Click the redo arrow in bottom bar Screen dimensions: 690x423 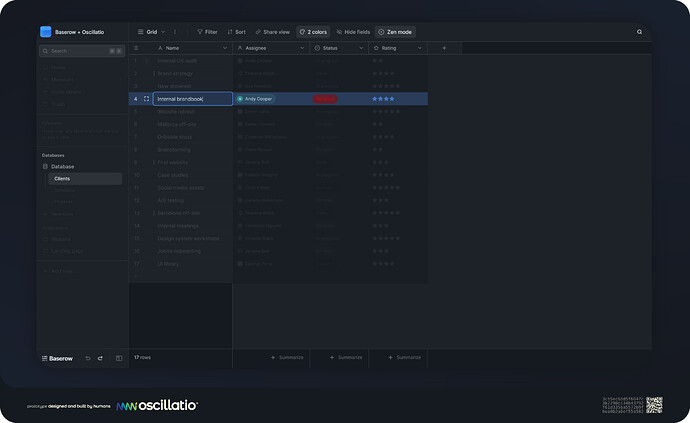(100, 359)
